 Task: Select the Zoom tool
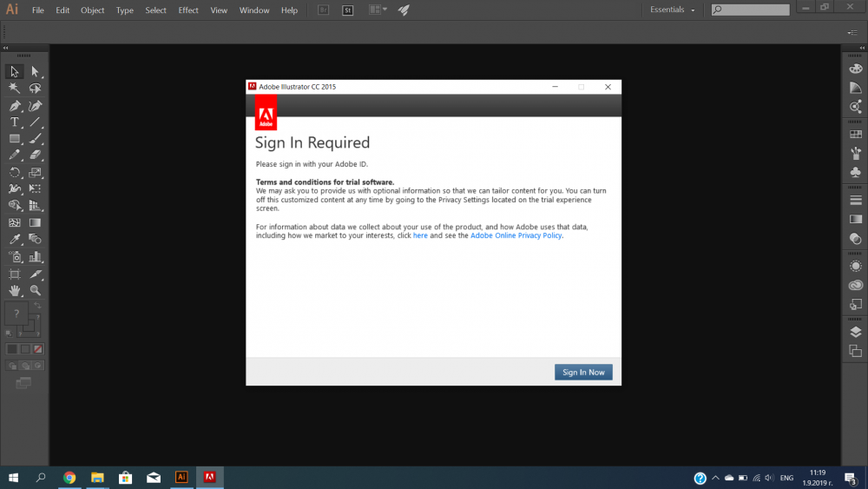[35, 290]
